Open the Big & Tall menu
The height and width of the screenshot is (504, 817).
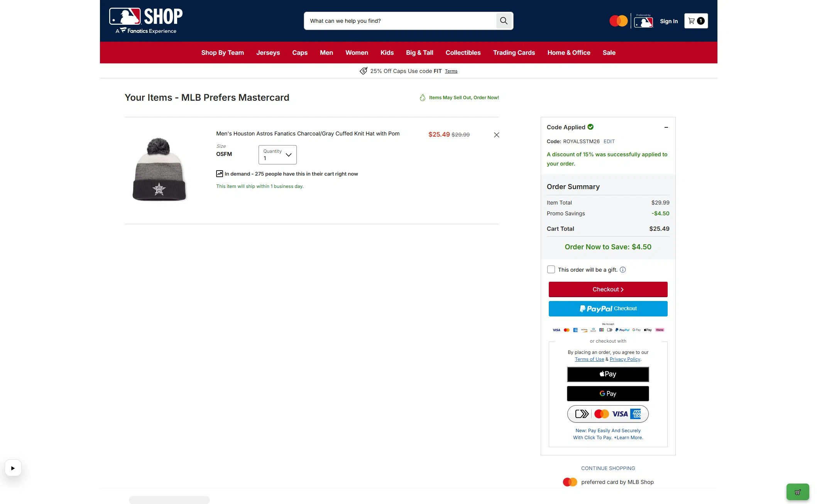coord(419,52)
